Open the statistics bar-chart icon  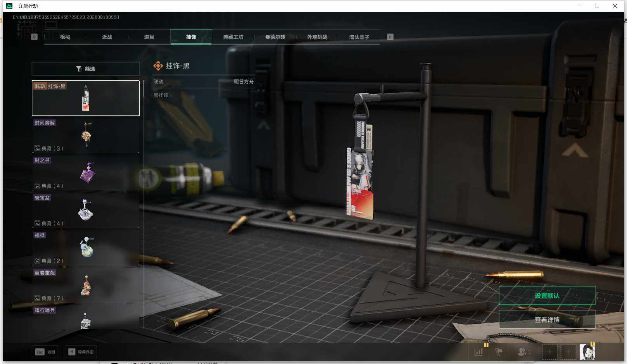tap(479, 352)
